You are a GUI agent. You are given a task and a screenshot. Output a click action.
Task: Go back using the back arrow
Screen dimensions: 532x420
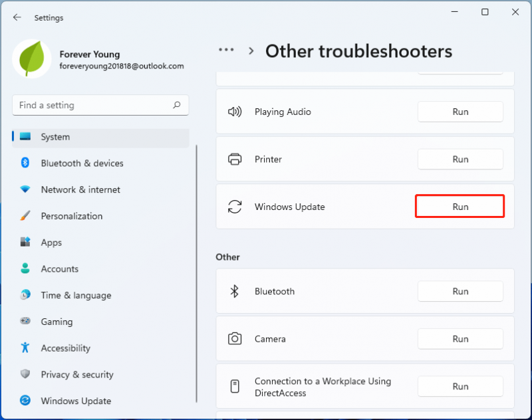coord(17,17)
